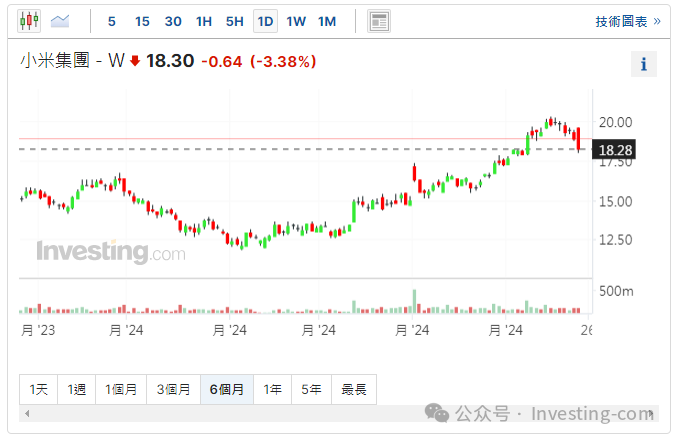Click the 15.00 price axis label
Image resolution: width=676 pixels, height=440 pixels.
click(615, 202)
